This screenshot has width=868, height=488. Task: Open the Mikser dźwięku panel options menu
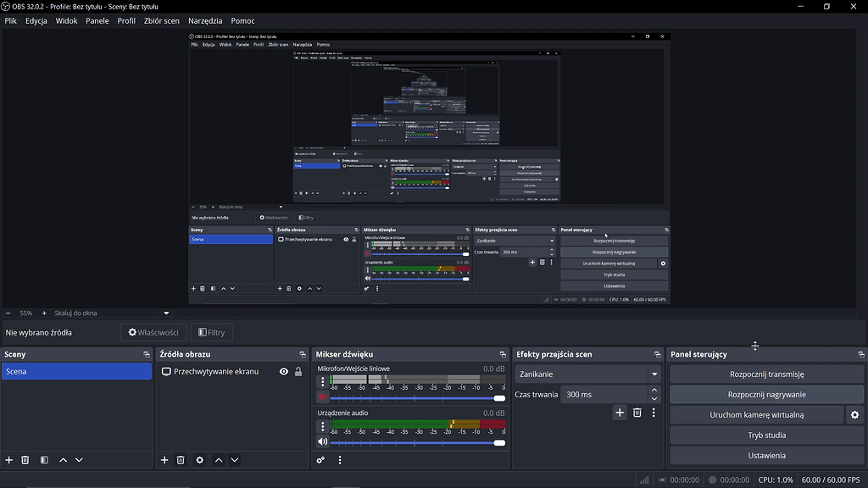tap(340, 460)
